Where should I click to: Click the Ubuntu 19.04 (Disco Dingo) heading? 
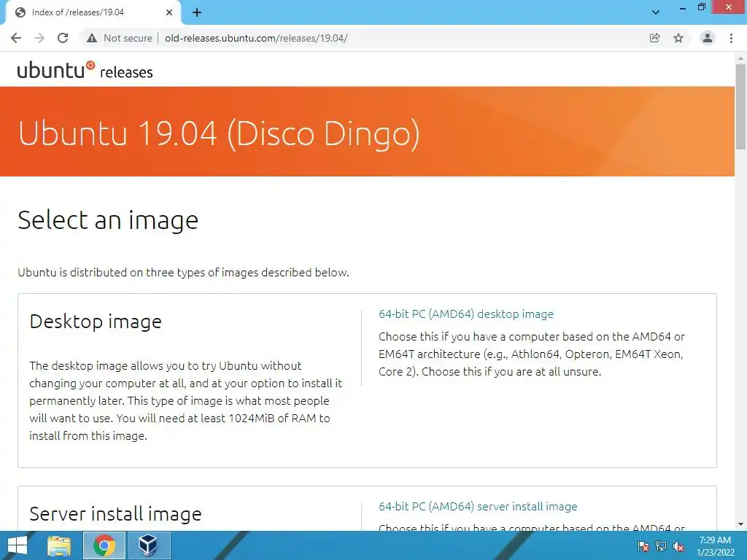(219, 133)
